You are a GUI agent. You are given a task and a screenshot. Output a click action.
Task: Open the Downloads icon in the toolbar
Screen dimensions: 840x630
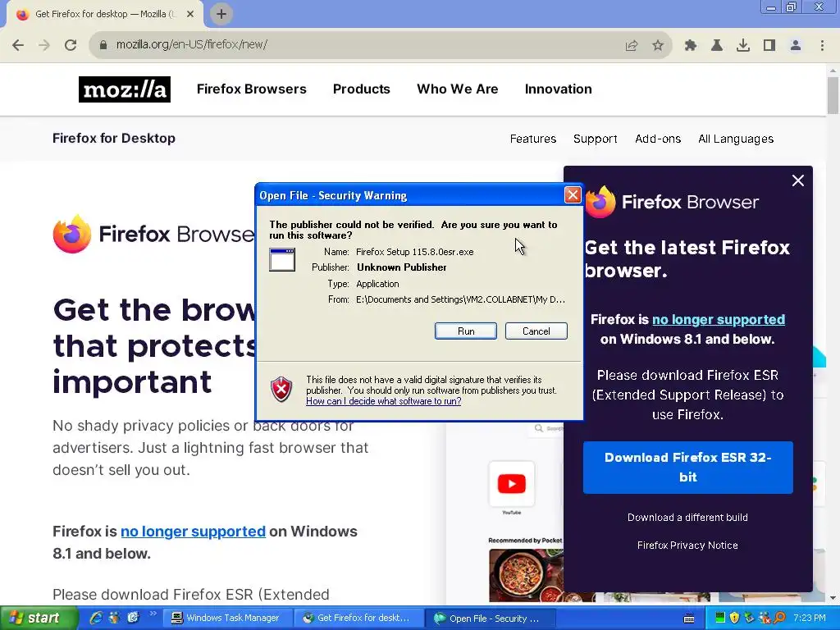[x=743, y=46]
